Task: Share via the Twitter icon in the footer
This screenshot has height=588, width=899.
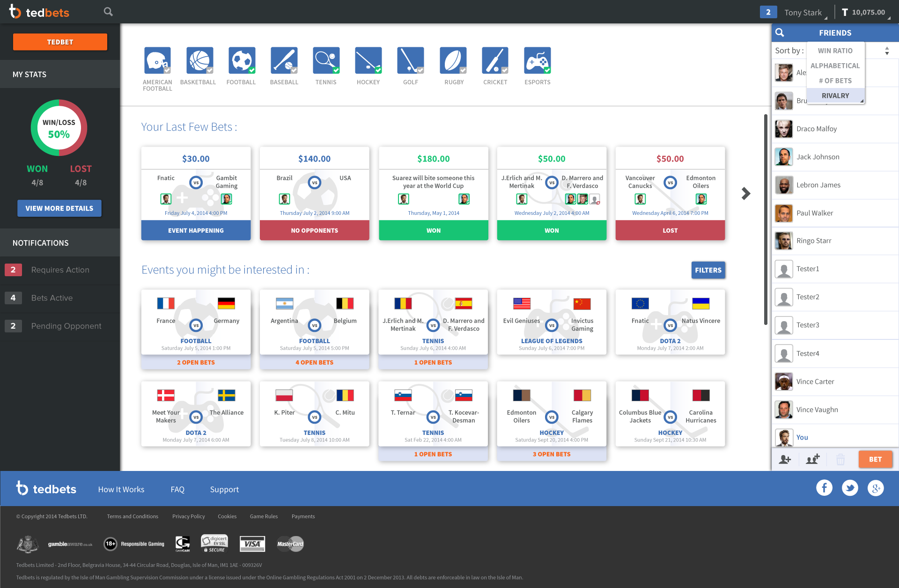Action: pos(850,488)
